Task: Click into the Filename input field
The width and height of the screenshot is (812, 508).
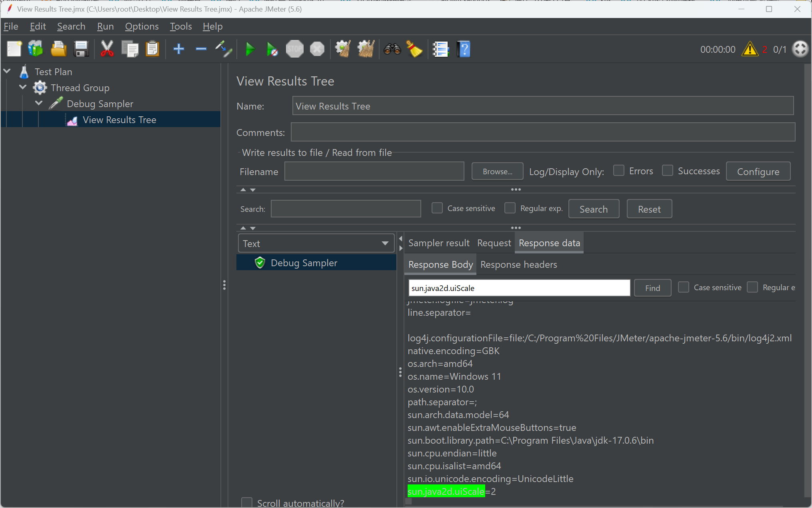Action: [374, 171]
